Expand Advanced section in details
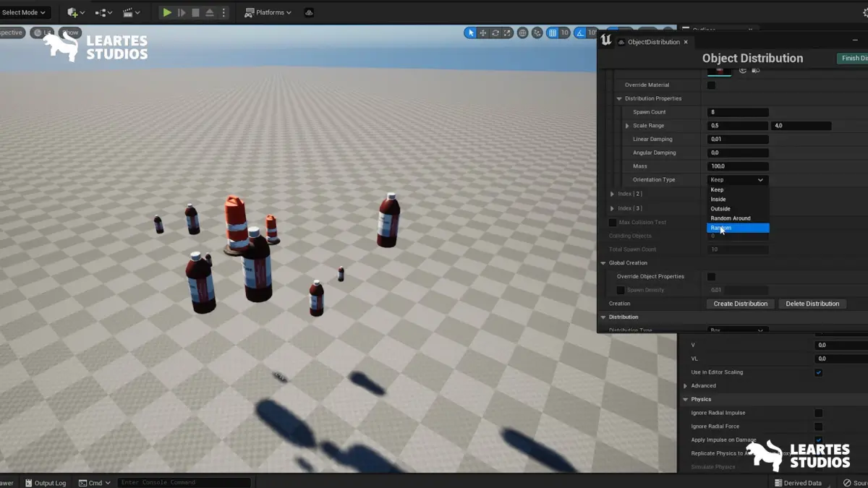This screenshot has width=868, height=488. point(686,386)
